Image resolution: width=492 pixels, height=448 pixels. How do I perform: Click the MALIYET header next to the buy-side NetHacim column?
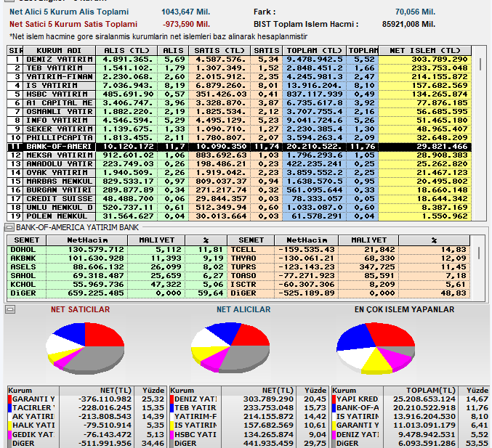point(156,240)
